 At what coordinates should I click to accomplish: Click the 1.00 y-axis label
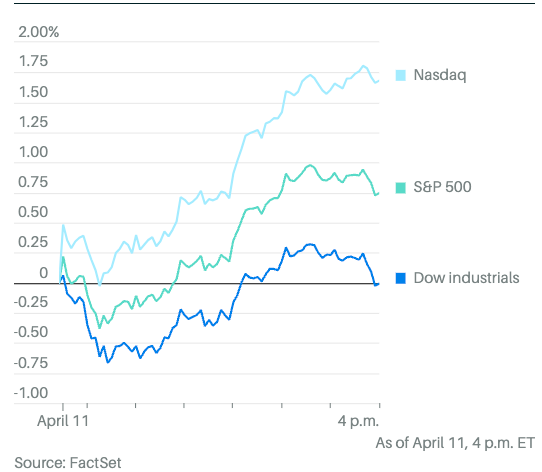coord(33,152)
